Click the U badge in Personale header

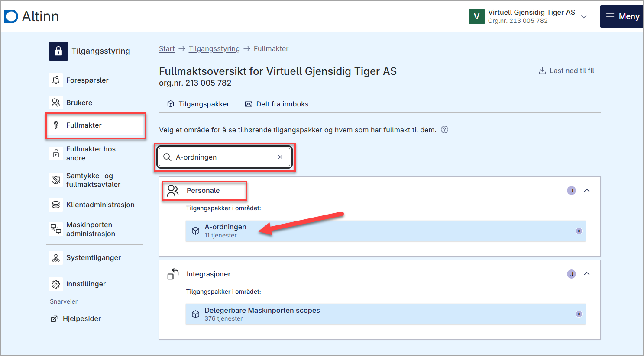(x=571, y=191)
